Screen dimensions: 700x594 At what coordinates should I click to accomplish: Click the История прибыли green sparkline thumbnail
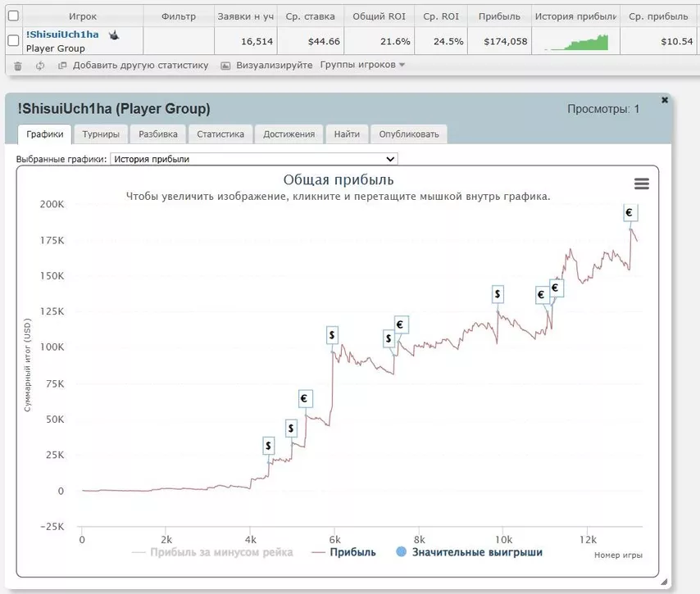point(576,41)
